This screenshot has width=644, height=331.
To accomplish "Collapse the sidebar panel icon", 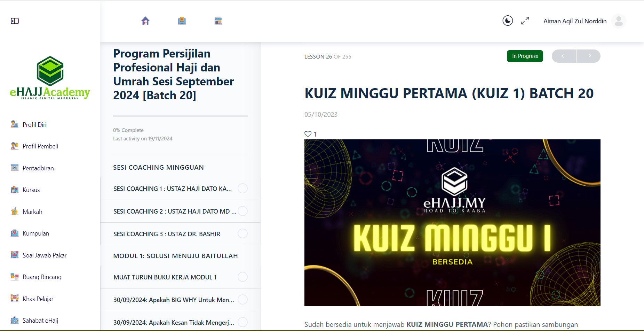I will pyautogui.click(x=15, y=21).
